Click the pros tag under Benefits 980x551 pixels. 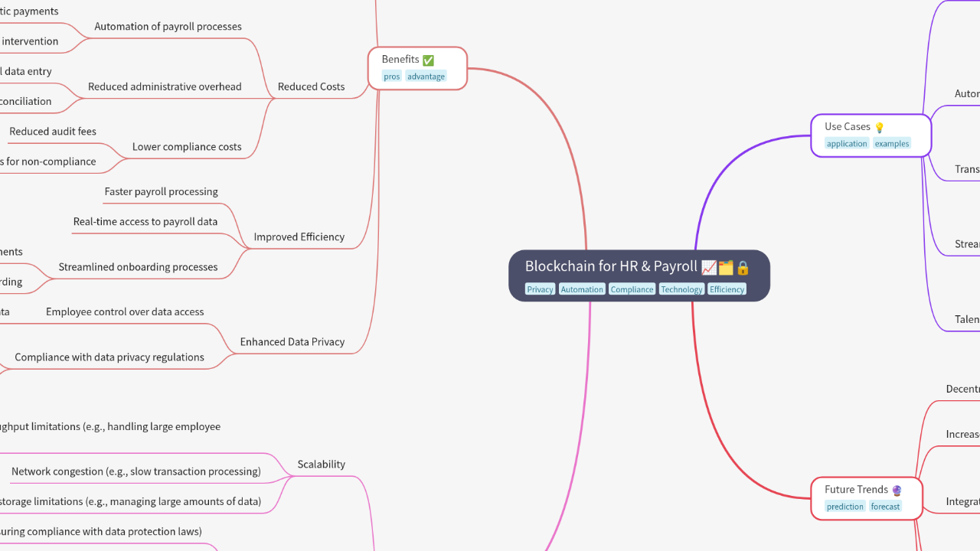[x=392, y=77]
